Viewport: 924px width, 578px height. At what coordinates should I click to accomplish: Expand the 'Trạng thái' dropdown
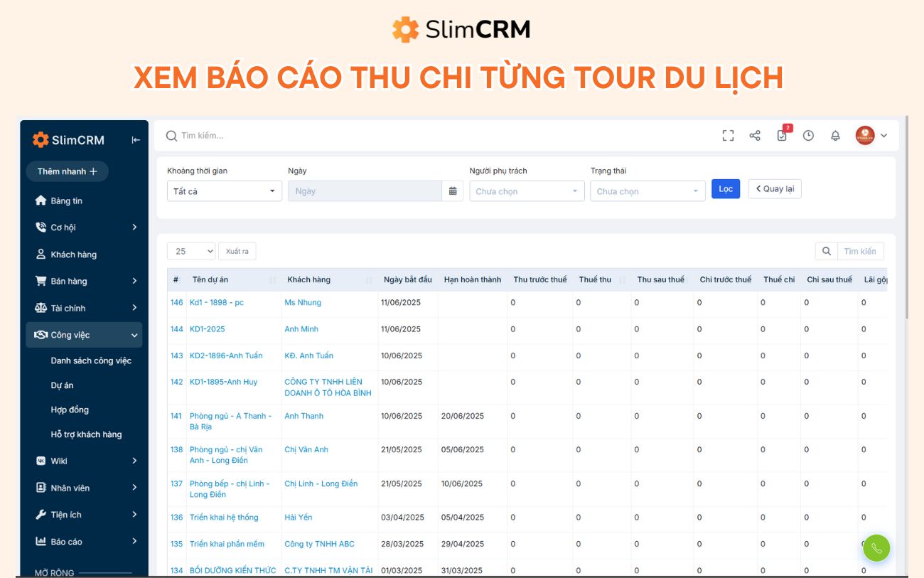[x=647, y=191]
